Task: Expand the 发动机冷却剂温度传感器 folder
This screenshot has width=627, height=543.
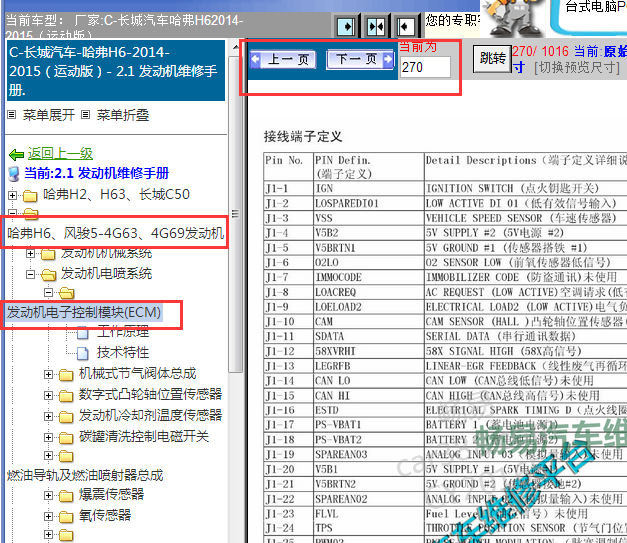Action: pyautogui.click(x=48, y=416)
